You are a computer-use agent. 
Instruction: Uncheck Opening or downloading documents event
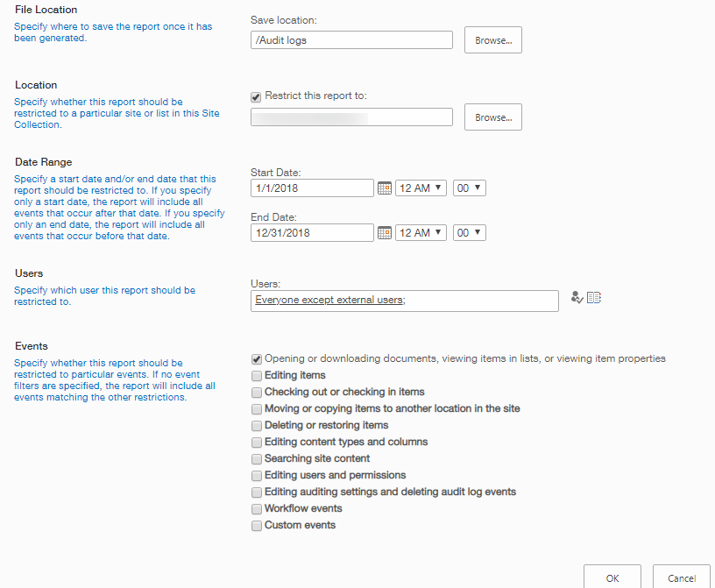pos(256,359)
